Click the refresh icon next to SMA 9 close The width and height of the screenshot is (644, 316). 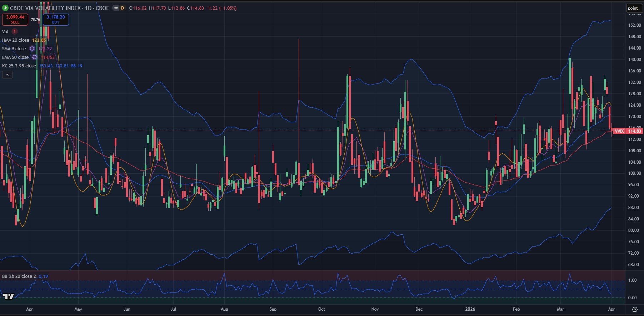[x=32, y=49]
